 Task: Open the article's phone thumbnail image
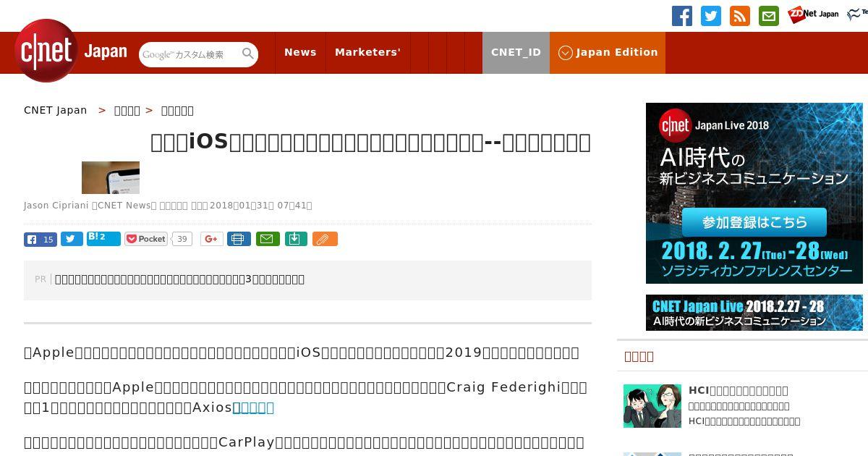pos(111,177)
